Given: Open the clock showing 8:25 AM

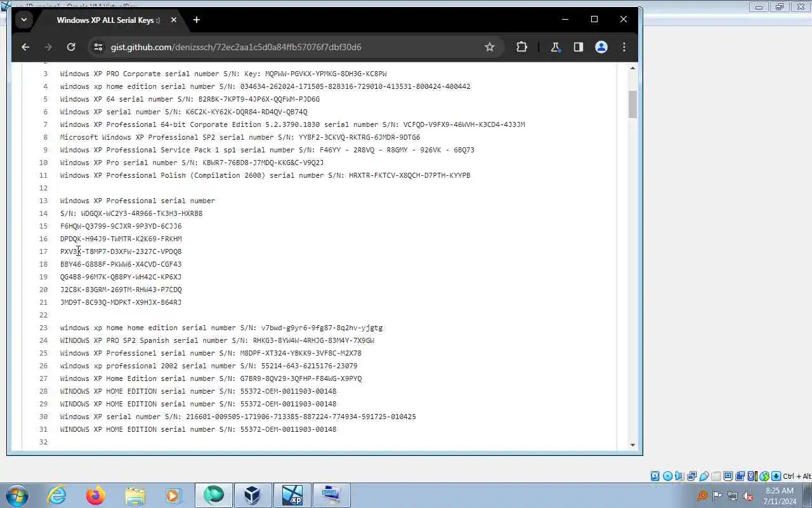Looking at the screenshot, I should 780,495.
